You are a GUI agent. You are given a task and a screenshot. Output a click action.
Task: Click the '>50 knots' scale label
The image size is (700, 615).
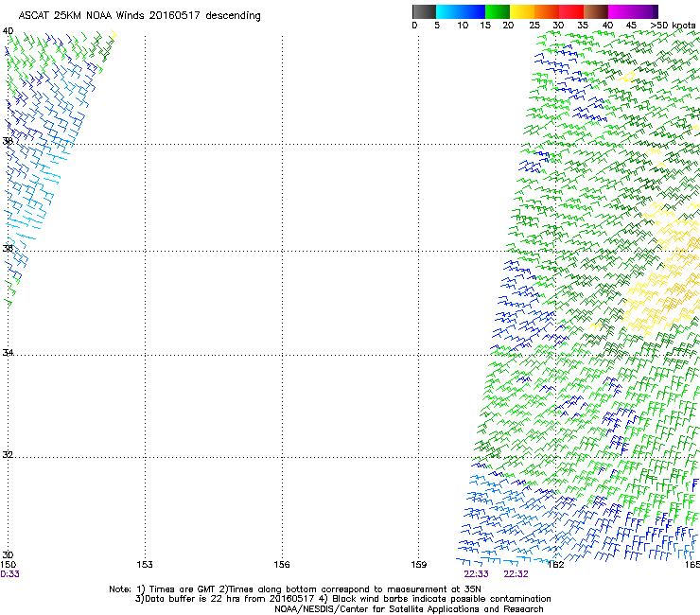pos(673,26)
